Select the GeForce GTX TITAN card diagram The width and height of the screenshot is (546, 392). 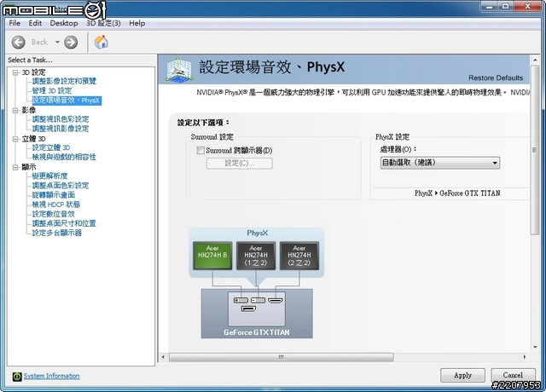coord(257,314)
